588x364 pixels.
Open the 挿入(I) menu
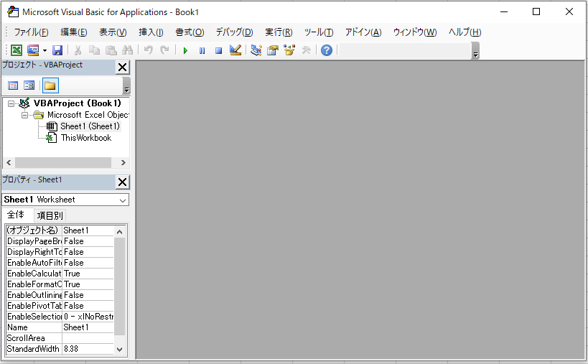(151, 32)
